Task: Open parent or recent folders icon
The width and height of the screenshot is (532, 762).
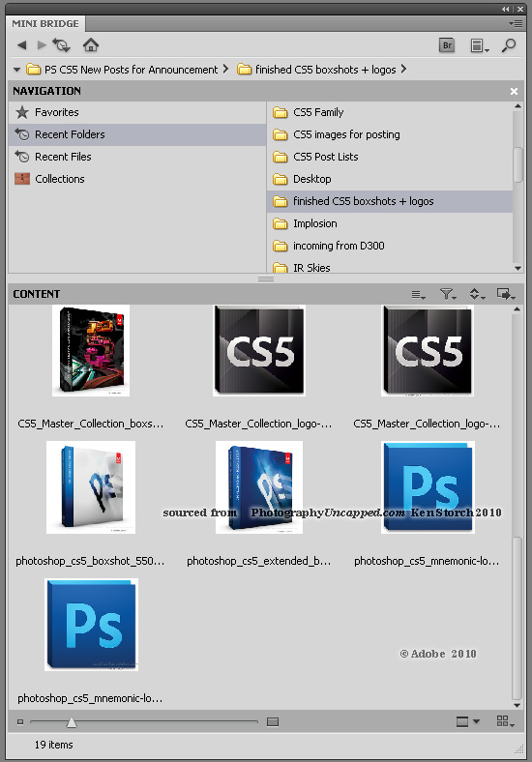Action: pyautogui.click(x=62, y=45)
